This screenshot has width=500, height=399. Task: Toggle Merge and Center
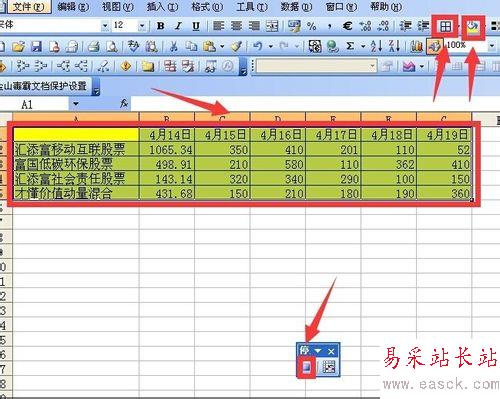point(272,26)
